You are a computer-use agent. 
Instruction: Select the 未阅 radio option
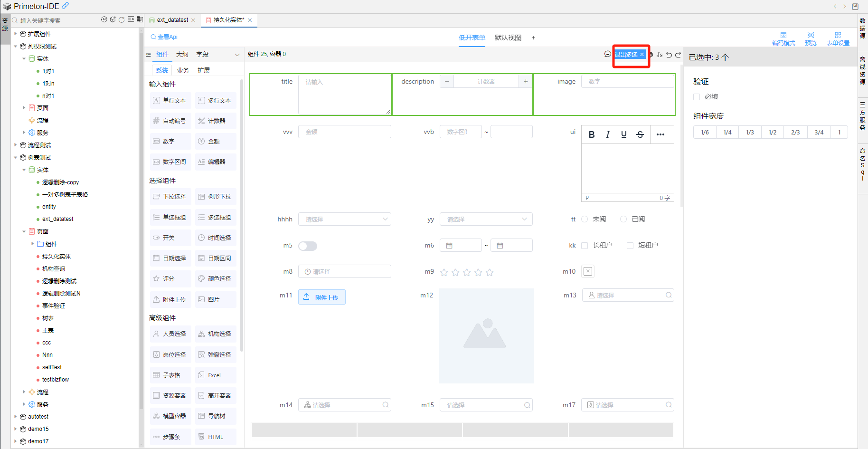click(585, 219)
